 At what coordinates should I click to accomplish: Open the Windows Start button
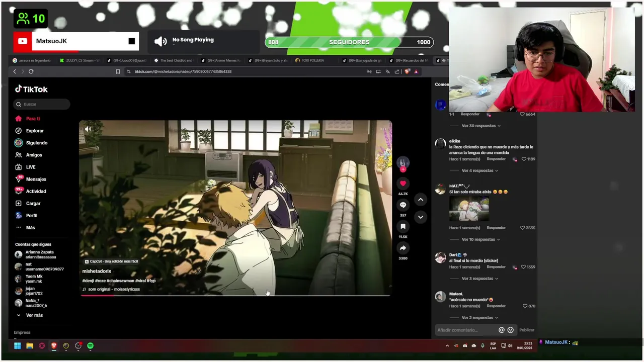click(x=17, y=345)
